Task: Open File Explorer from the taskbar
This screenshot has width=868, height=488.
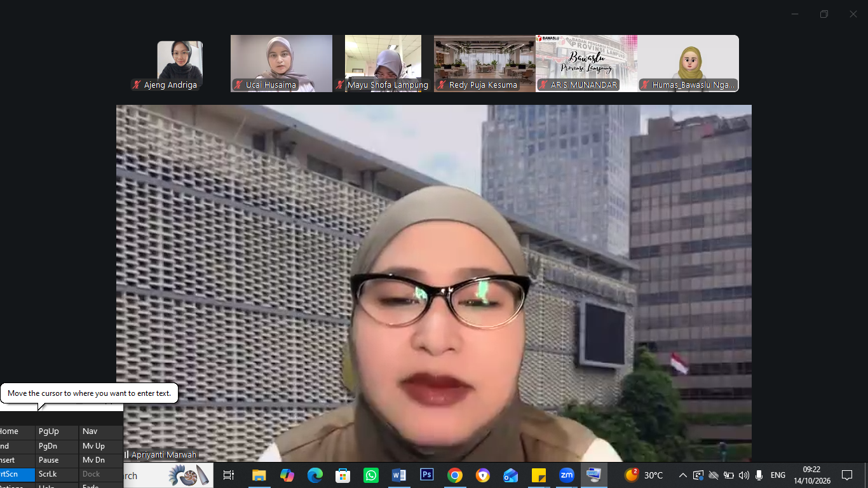Action: coord(259,475)
